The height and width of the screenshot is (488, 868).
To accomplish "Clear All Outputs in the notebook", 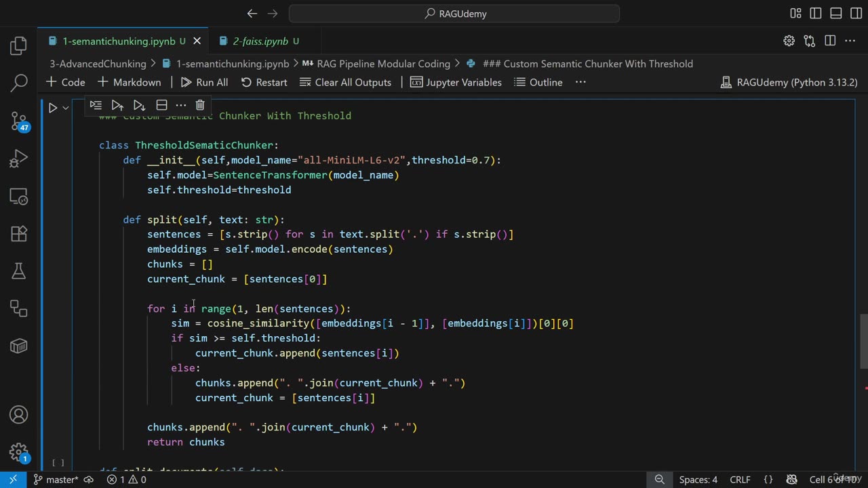I will (x=345, y=82).
